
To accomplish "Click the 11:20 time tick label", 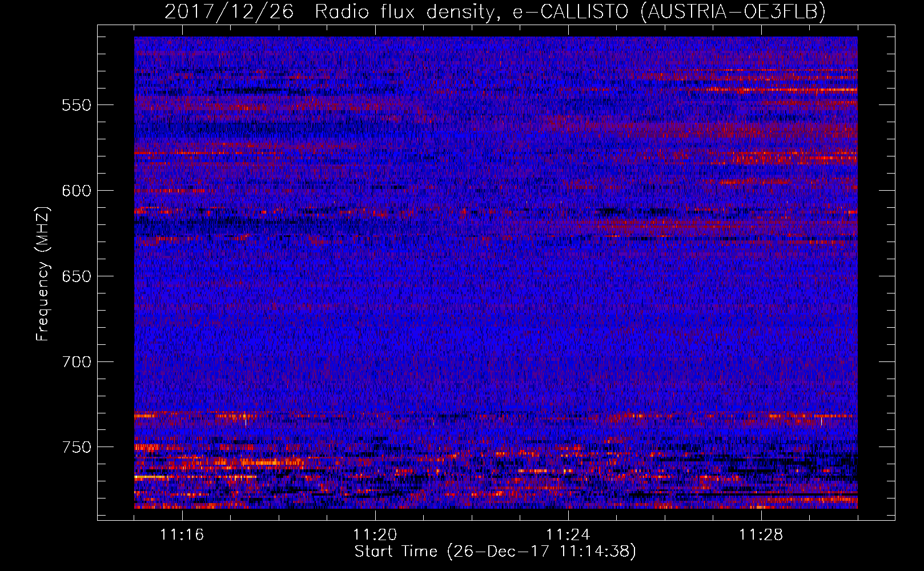I will coord(375,535).
